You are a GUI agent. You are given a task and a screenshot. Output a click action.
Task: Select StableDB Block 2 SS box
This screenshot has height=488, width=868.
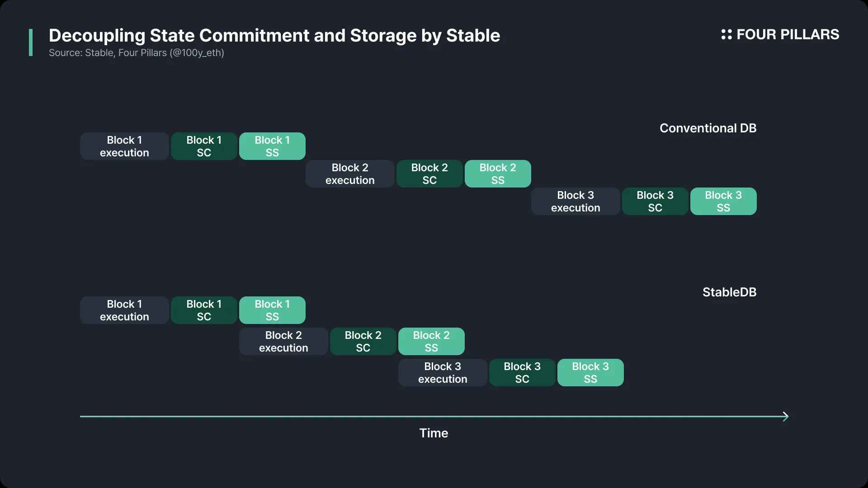[431, 341]
